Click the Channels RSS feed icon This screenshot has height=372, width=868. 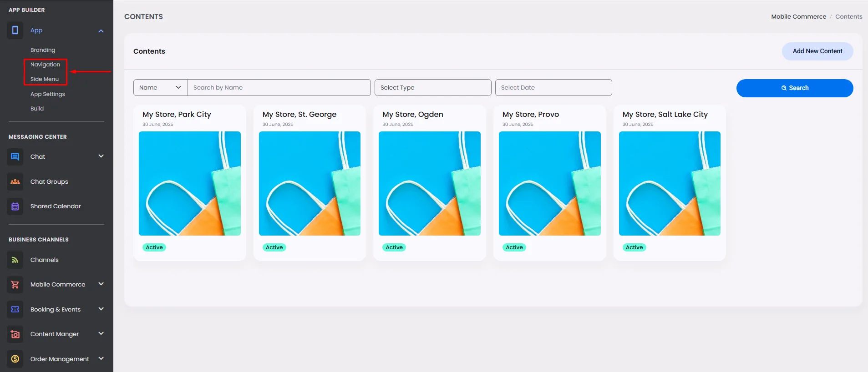[x=15, y=260]
